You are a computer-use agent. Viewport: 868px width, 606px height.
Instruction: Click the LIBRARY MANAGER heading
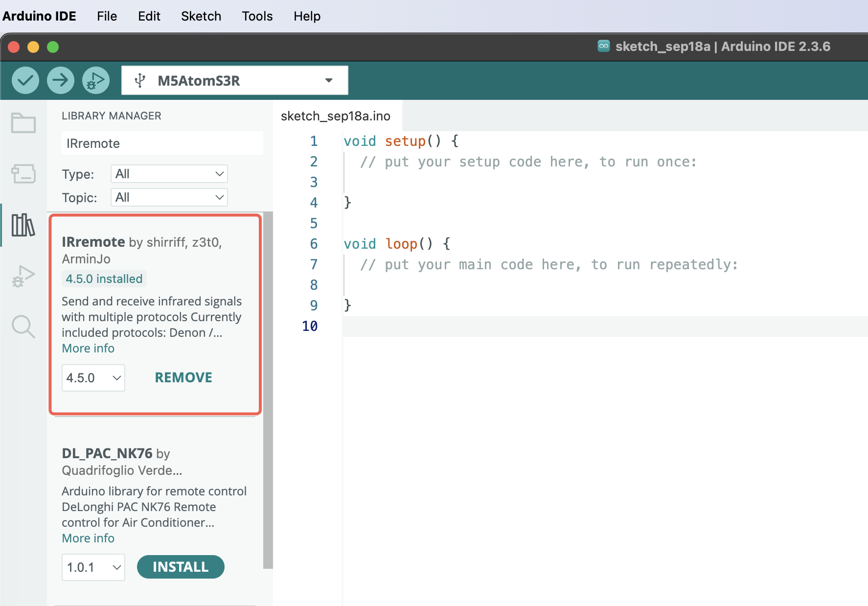[112, 116]
